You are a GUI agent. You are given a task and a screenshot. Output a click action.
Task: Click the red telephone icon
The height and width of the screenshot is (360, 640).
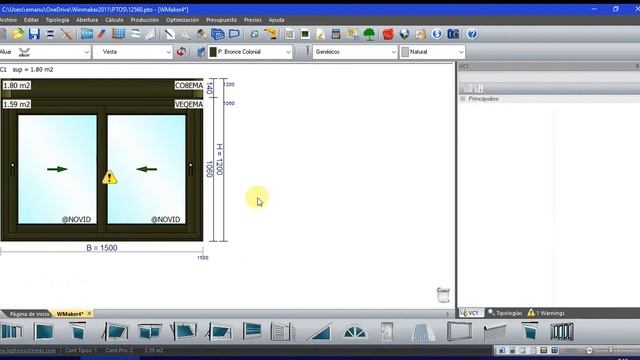[388, 34]
